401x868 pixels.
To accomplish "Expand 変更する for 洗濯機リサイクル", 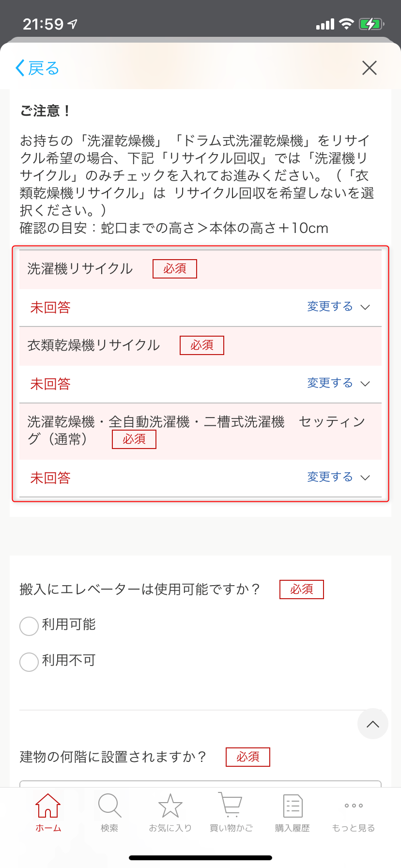I will (339, 307).
